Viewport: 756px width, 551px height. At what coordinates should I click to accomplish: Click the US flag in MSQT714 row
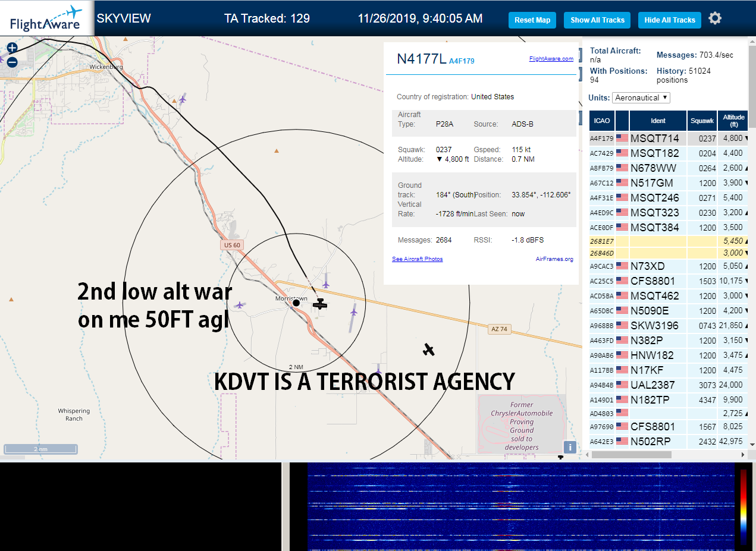click(x=622, y=138)
